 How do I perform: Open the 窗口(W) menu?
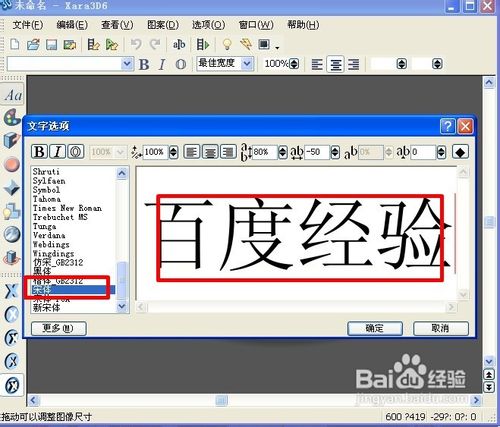coord(256,25)
